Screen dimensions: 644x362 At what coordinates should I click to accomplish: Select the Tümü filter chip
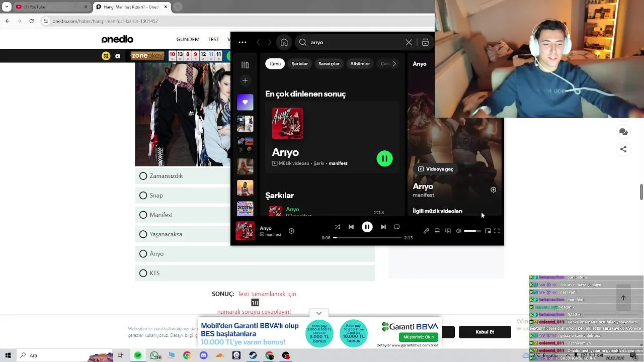(275, 64)
